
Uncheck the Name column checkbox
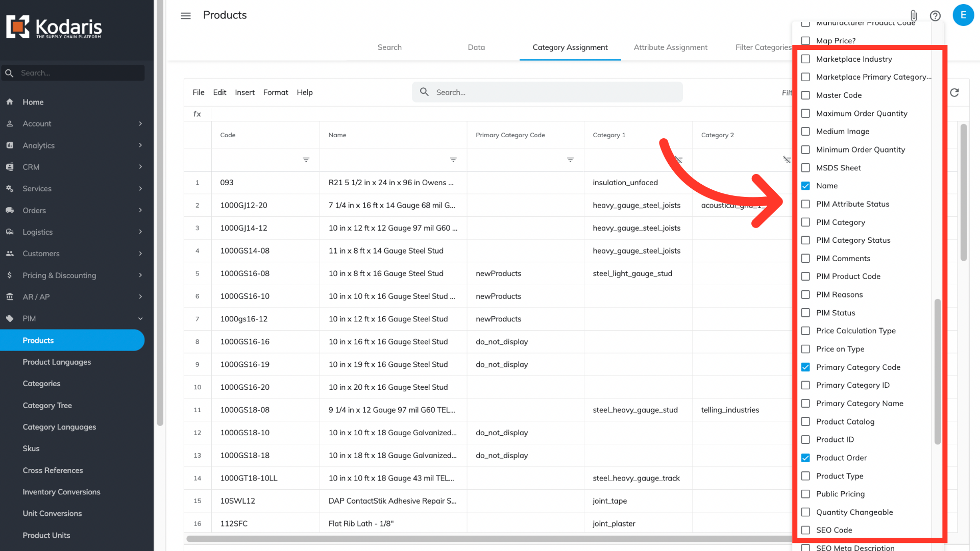[805, 186]
